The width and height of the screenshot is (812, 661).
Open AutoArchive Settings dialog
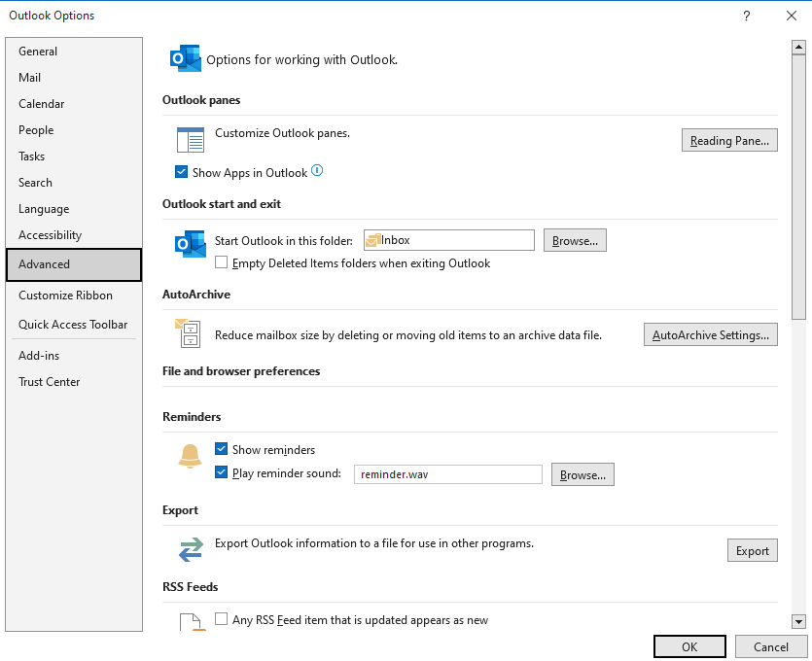coord(711,335)
